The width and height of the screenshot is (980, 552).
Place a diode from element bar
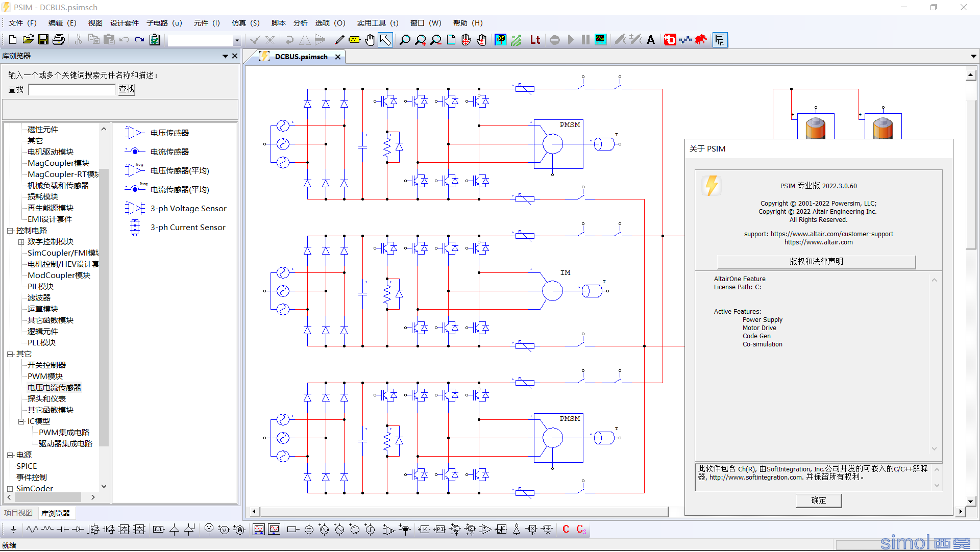(78, 530)
